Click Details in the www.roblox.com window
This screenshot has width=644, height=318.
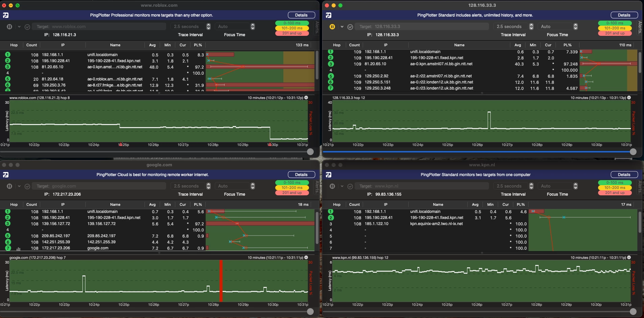(301, 15)
